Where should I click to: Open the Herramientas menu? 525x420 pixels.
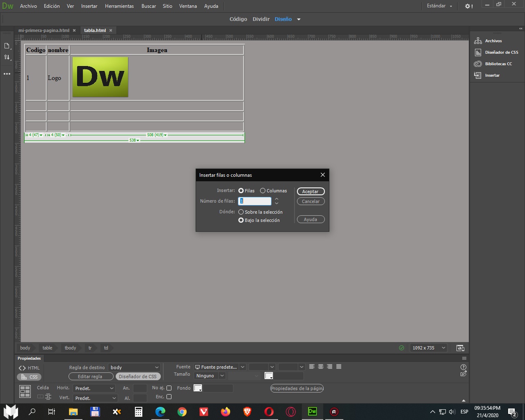pyautogui.click(x=119, y=6)
